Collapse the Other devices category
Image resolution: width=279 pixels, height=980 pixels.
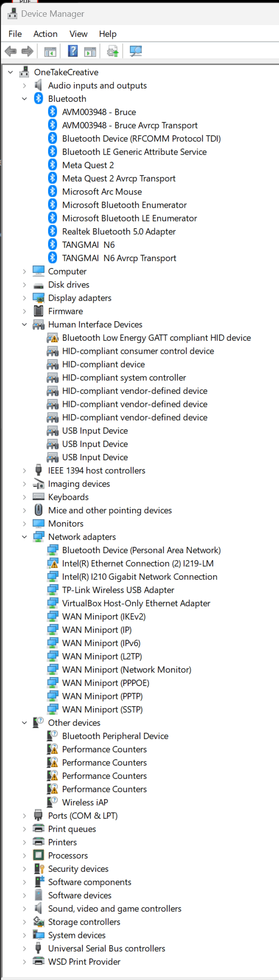(25, 723)
